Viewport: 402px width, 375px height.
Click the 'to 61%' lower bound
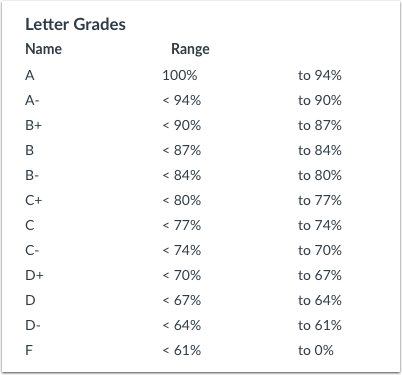[x=320, y=325]
